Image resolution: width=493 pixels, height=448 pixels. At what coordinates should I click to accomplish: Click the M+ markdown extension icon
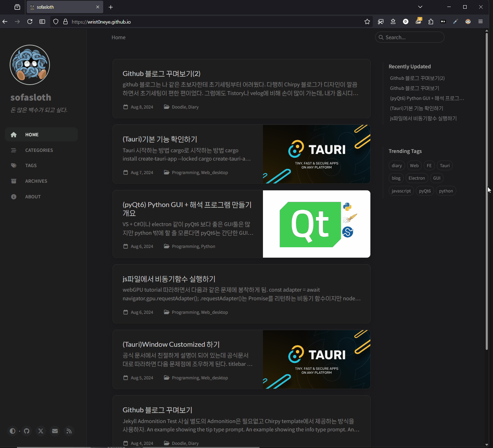click(x=443, y=21)
